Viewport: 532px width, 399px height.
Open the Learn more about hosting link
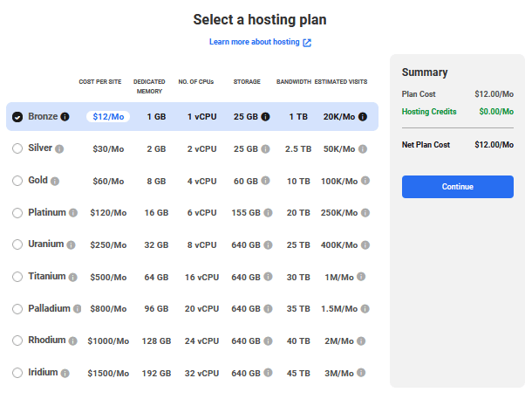(254, 42)
